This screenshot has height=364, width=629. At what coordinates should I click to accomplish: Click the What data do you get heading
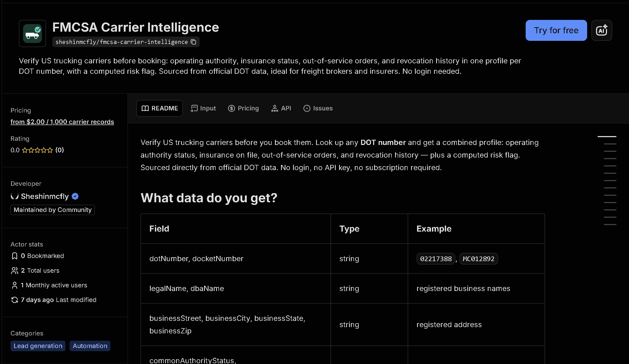coord(209,198)
